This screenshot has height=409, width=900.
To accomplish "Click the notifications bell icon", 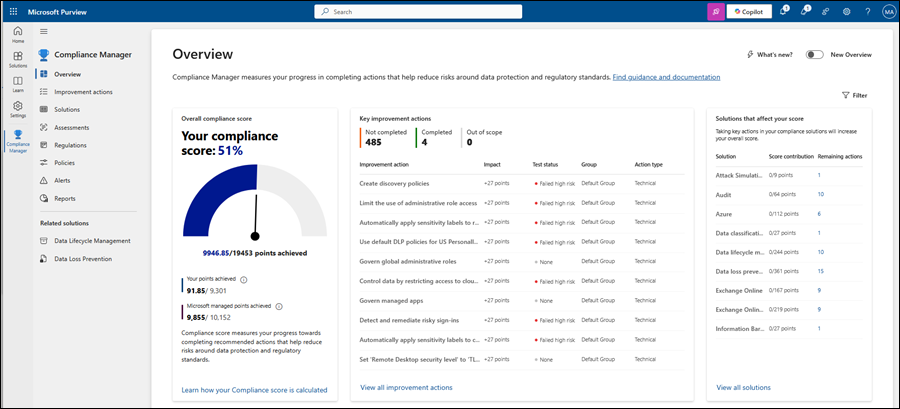I will 784,12.
